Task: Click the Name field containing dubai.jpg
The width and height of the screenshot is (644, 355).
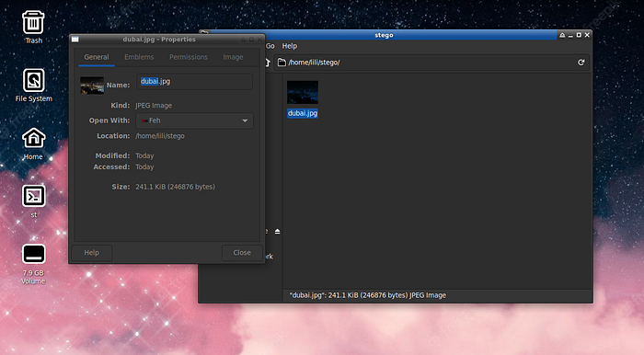Action: pos(194,81)
